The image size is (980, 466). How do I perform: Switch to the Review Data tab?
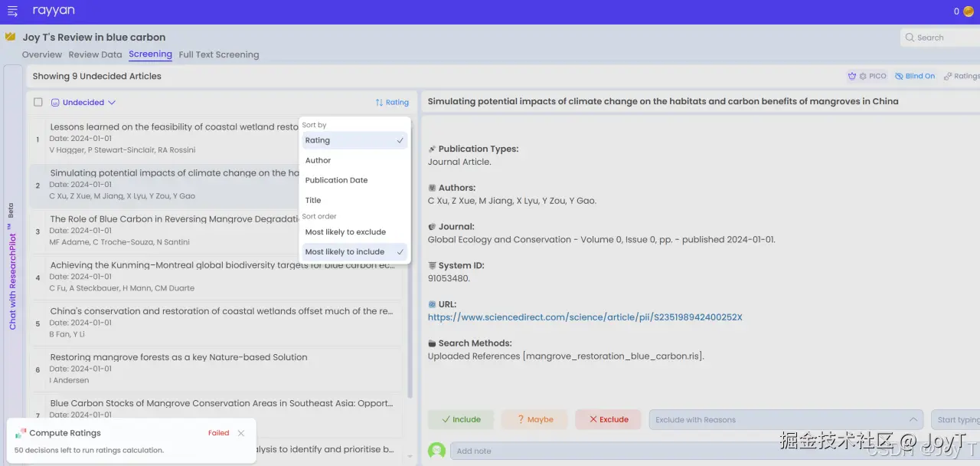coord(95,54)
